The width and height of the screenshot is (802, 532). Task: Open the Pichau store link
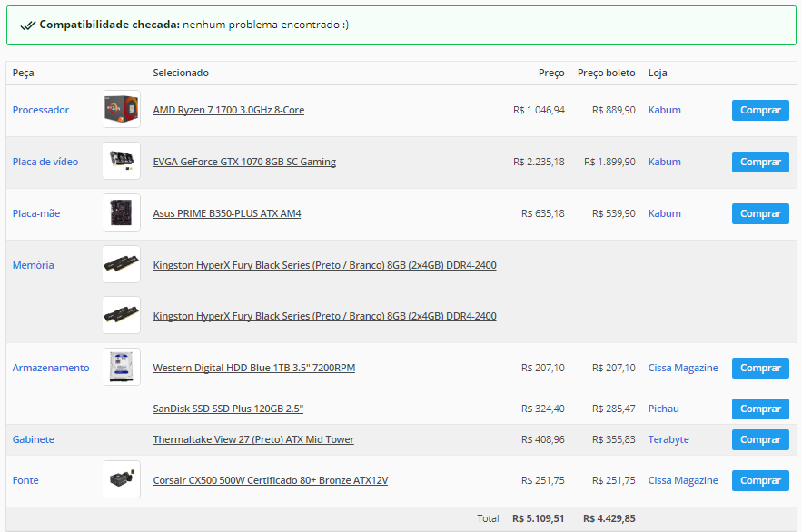(663, 409)
